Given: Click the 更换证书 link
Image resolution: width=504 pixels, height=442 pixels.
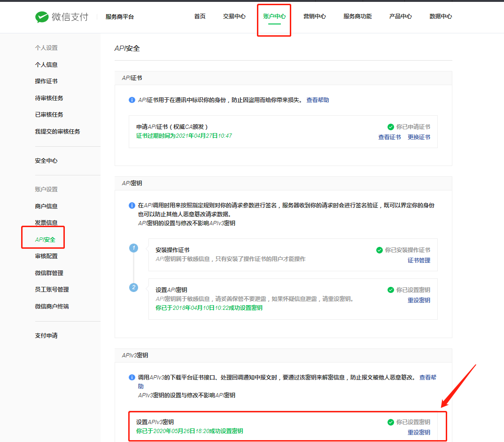Looking at the screenshot, I should (x=419, y=137).
